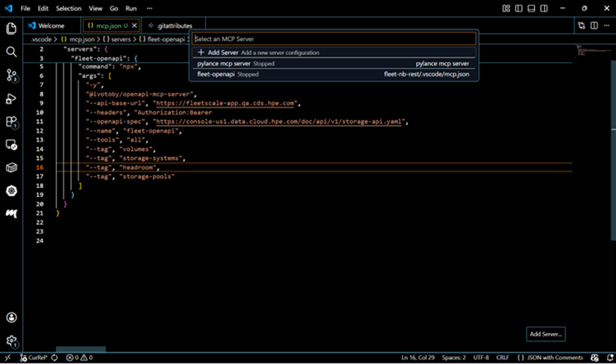Open the Accounts menu icon
Screen dimensions: 616x364
coord(11,317)
